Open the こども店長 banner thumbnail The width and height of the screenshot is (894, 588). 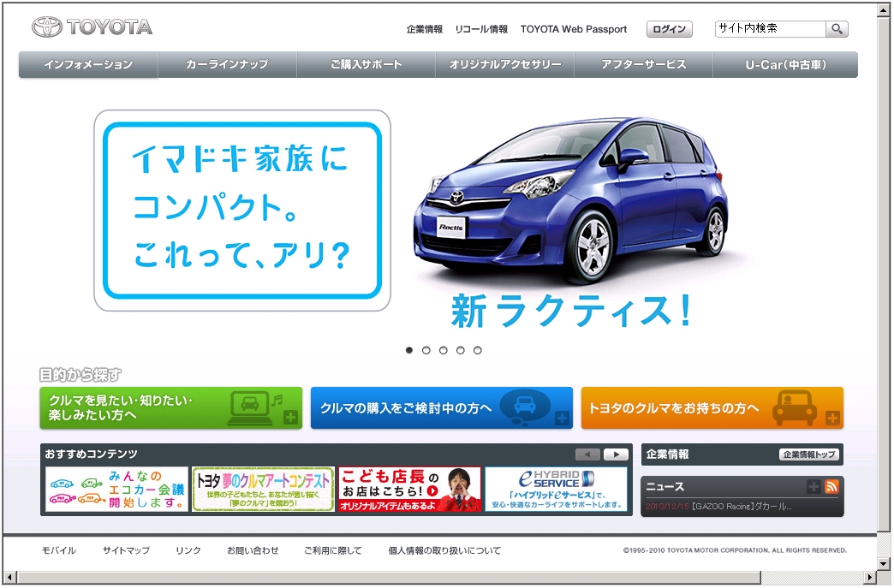click(x=409, y=490)
